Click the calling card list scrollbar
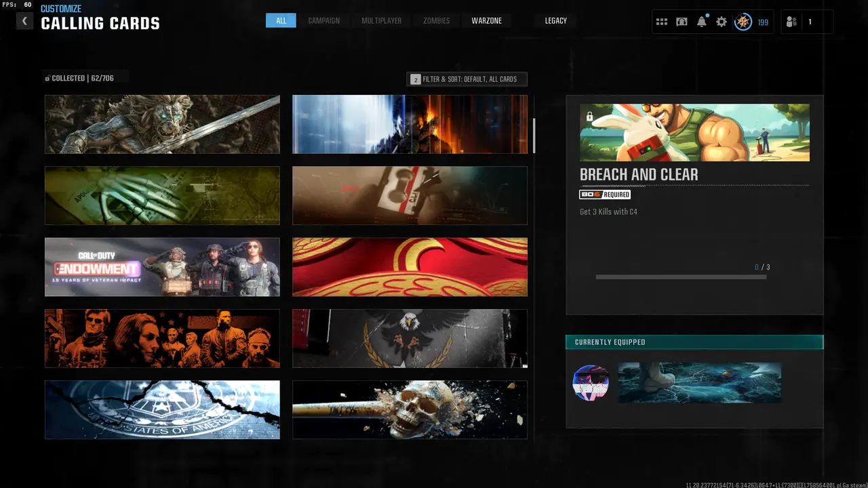Image resolution: width=868 pixels, height=488 pixels. (534, 136)
